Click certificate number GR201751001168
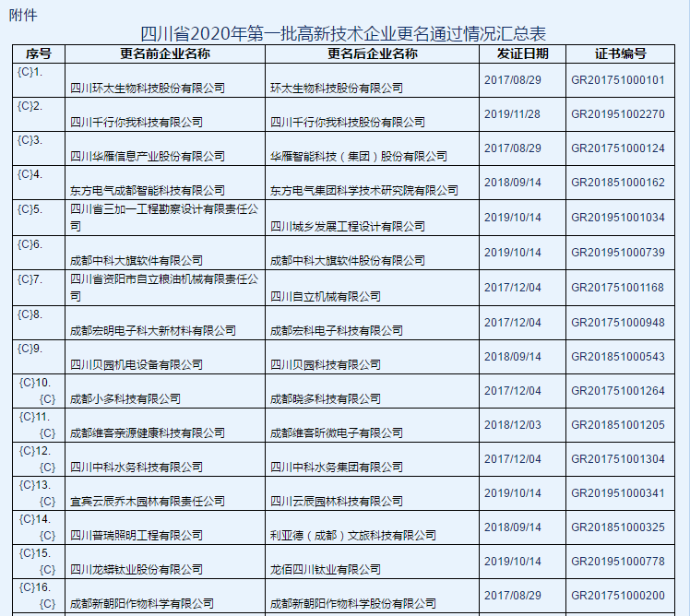Image resolution: width=690 pixels, height=616 pixels. tap(618, 288)
